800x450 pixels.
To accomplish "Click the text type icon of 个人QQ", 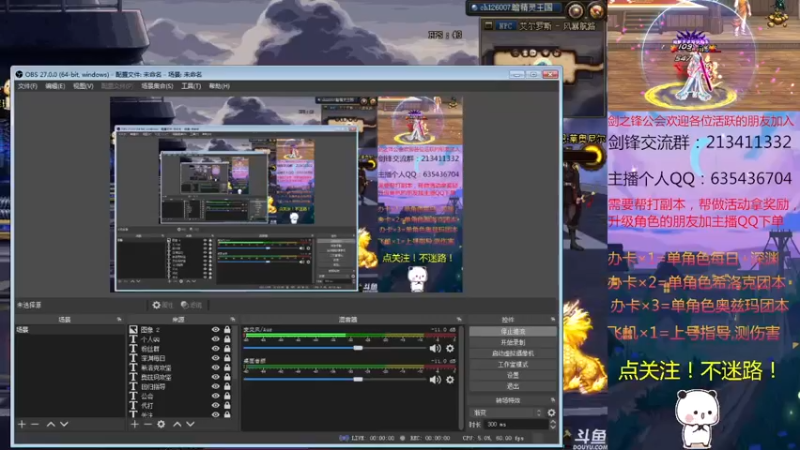I will pos(133,339).
